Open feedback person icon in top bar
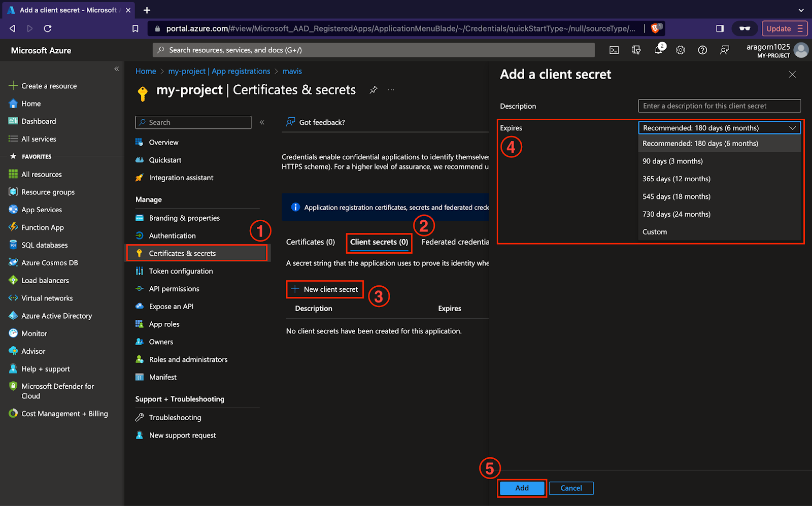 point(725,50)
